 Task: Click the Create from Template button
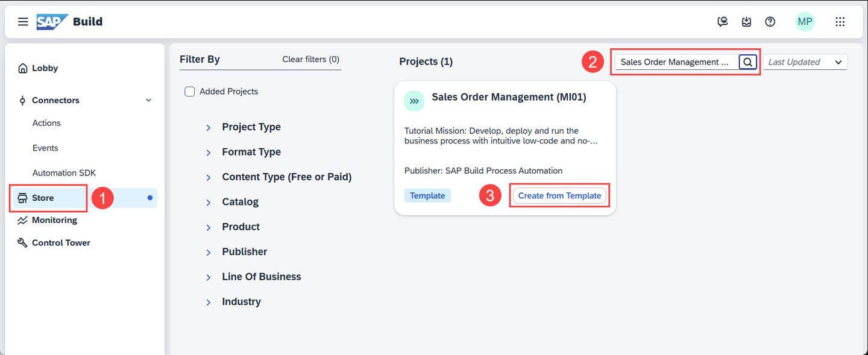[559, 195]
